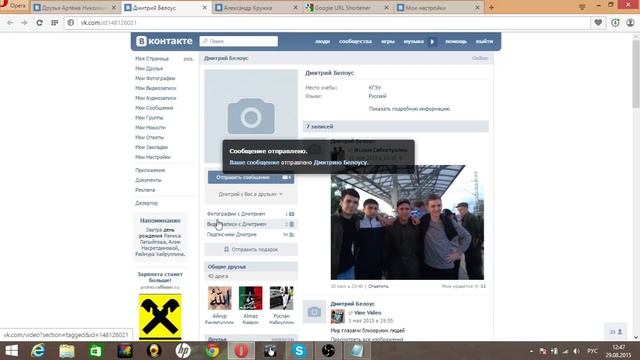Click Ответить under the photo post
Viewport: 640px width, 360px height.
pos(378,287)
